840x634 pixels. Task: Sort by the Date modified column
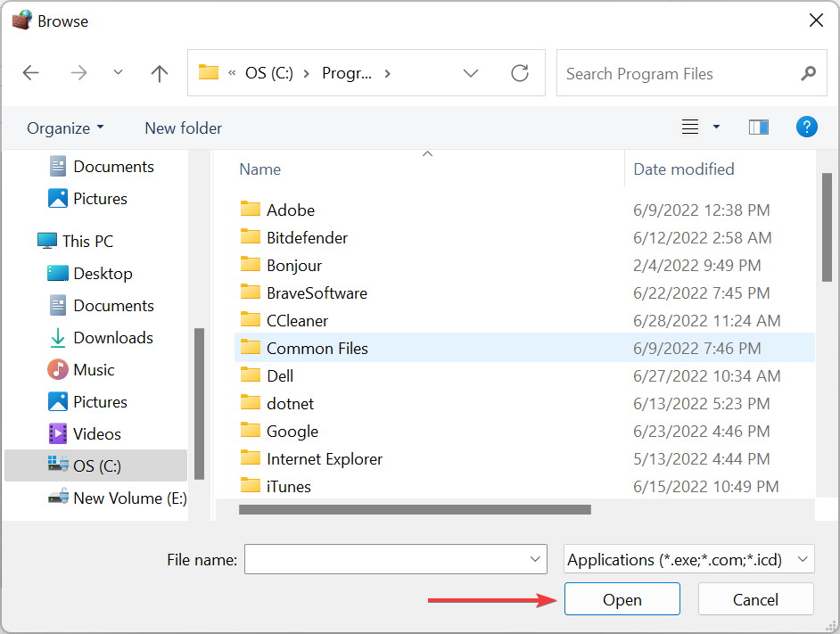tap(684, 169)
